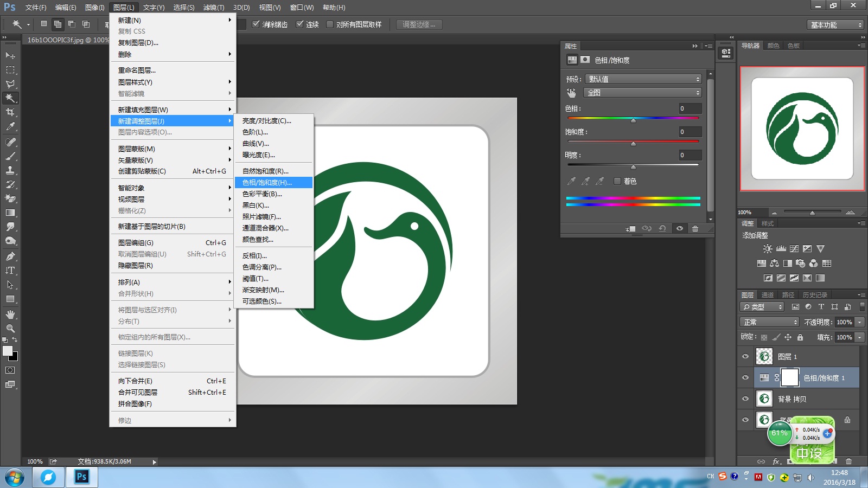868x488 pixels.
Task: Select the Pen tool
Action: [10, 256]
